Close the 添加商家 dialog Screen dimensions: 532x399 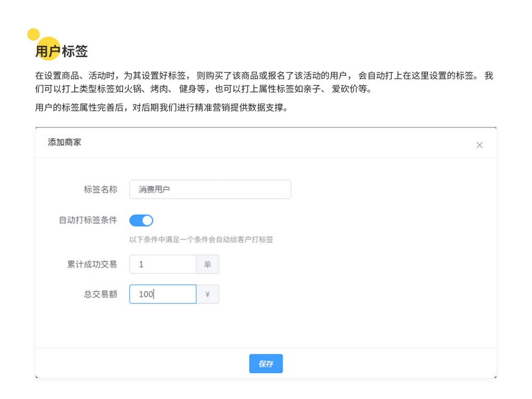click(x=479, y=145)
